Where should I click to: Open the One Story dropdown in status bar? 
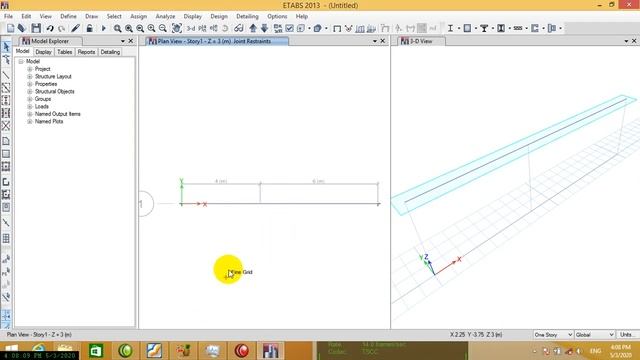[553, 335]
